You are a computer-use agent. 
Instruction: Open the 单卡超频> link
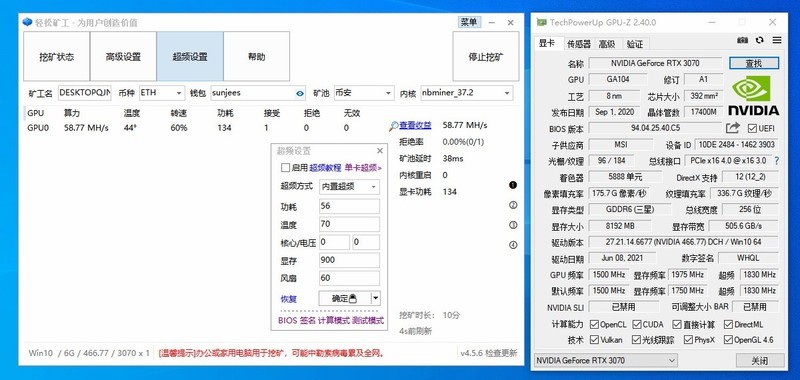click(x=363, y=167)
